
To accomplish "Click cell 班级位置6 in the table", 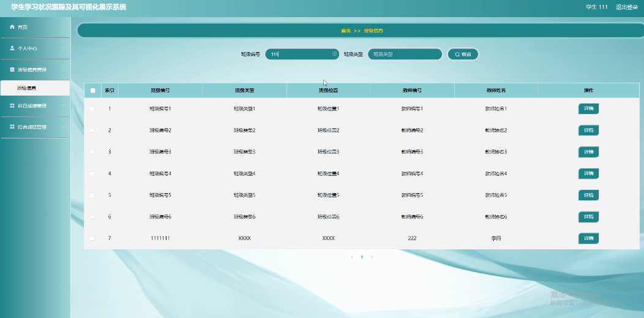I will pyautogui.click(x=328, y=216).
